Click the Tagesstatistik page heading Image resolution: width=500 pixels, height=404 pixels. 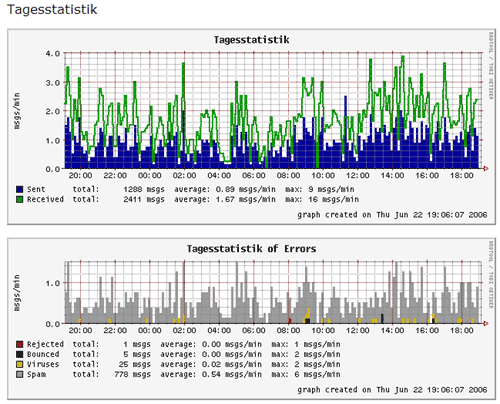[x=52, y=9]
